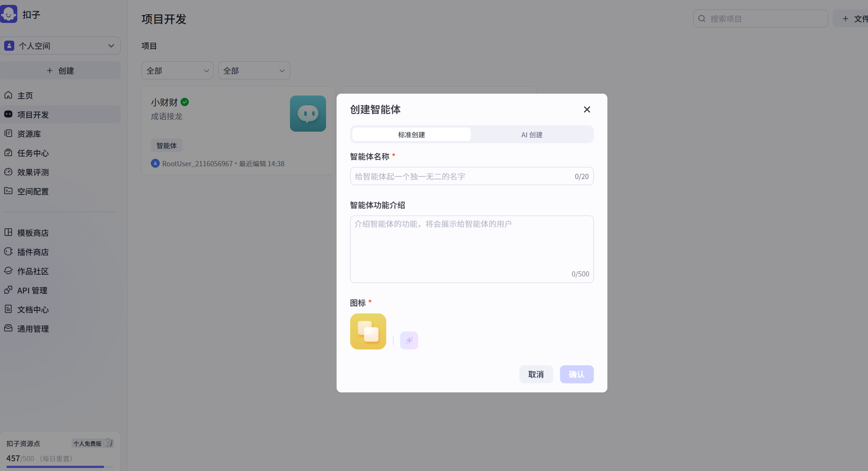Click the personal space avatar icon
The width and height of the screenshot is (868, 471).
9,46
